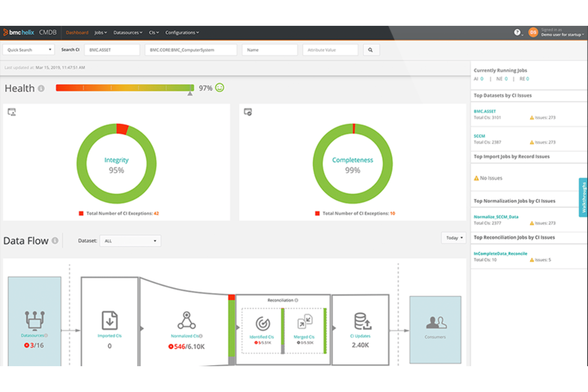Click the Name attribute field
This screenshot has width=588, height=392.
click(270, 50)
